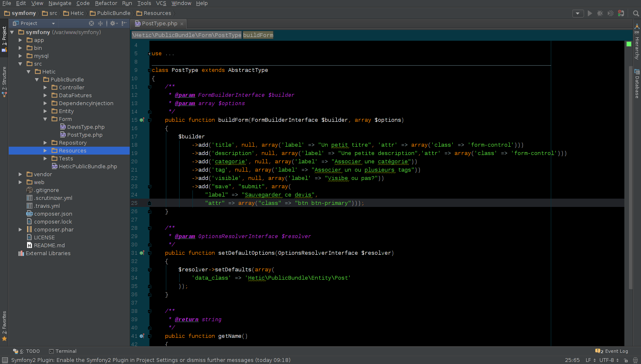Open the Tools menu
The image size is (641, 364).
144,3
